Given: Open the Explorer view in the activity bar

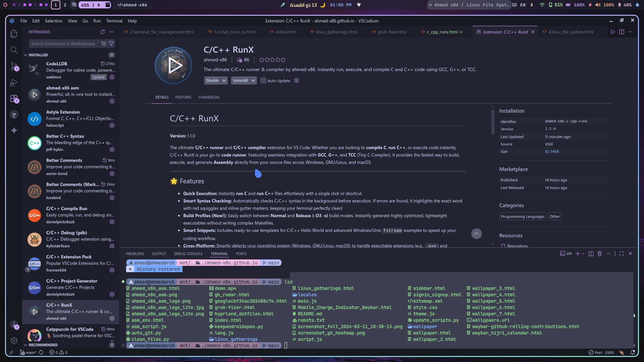Looking at the screenshot, I should pyautogui.click(x=14, y=34).
